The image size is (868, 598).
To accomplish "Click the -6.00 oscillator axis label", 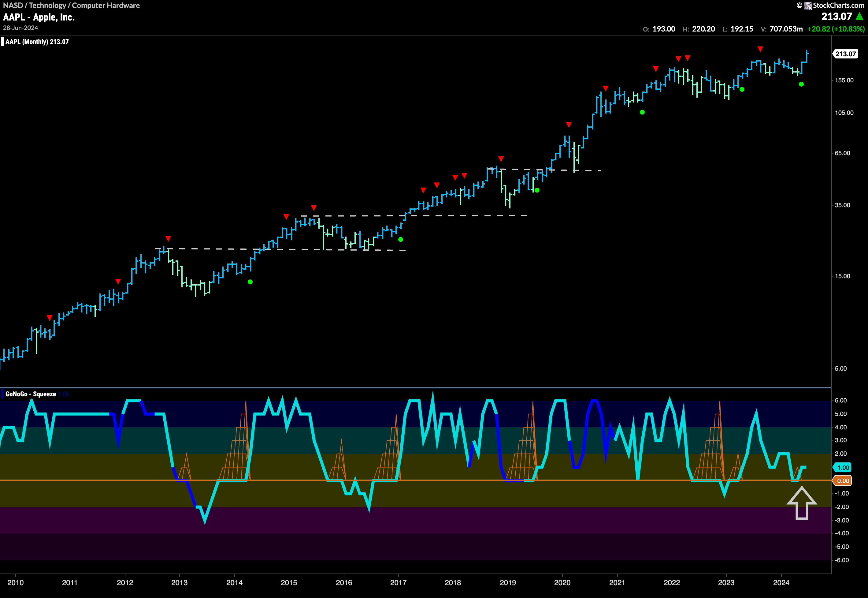I will pyautogui.click(x=841, y=560).
